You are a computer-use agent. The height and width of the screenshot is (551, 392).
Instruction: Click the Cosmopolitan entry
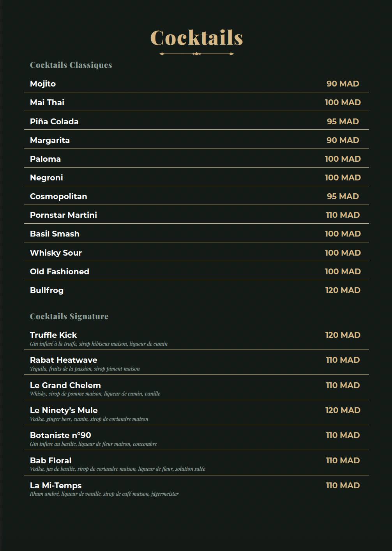point(196,196)
